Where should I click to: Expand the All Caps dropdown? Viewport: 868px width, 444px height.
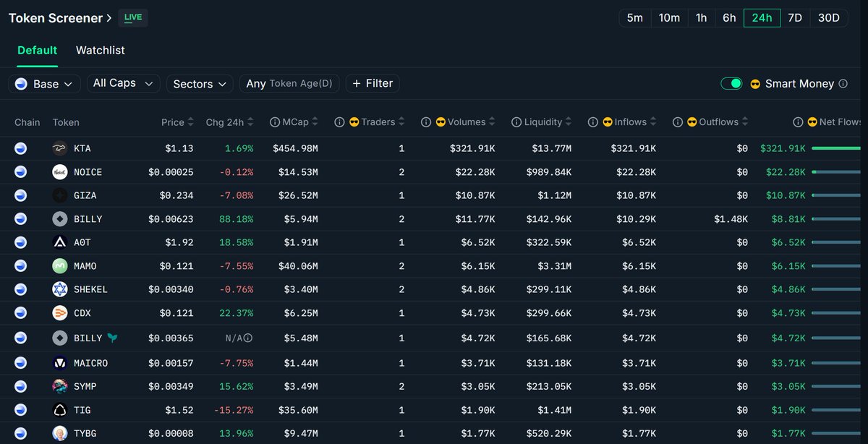(123, 84)
